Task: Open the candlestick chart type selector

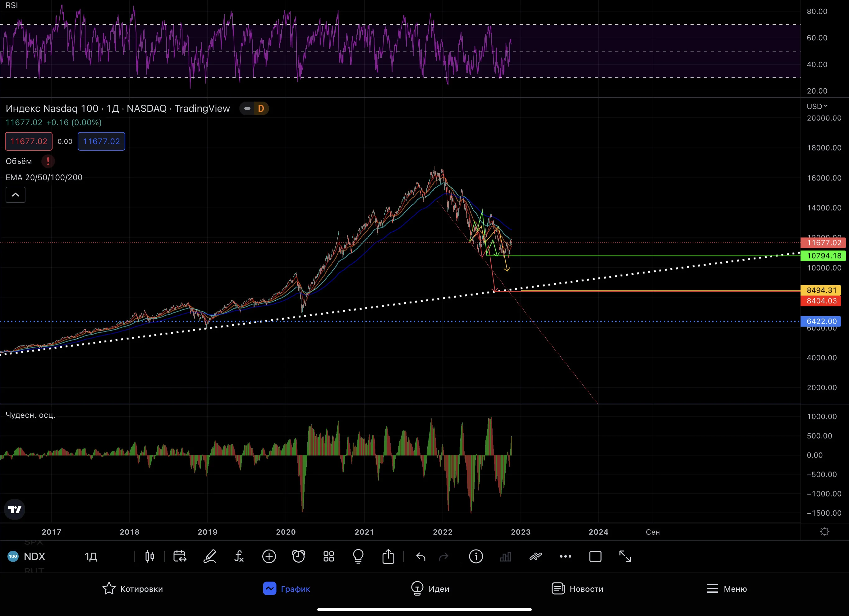Action: [149, 556]
